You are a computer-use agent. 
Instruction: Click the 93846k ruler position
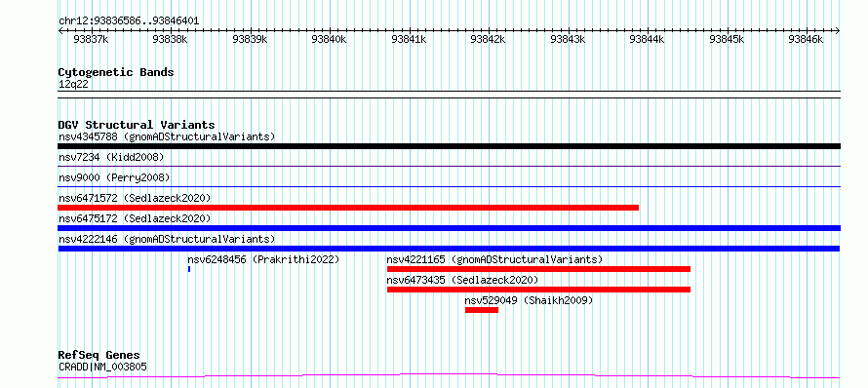[806, 39]
